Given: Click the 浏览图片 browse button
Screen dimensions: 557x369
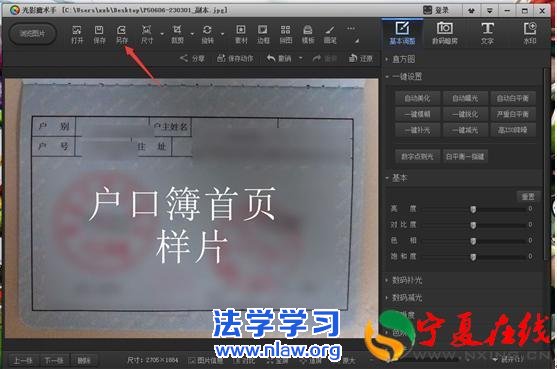Looking at the screenshot, I should [x=32, y=34].
